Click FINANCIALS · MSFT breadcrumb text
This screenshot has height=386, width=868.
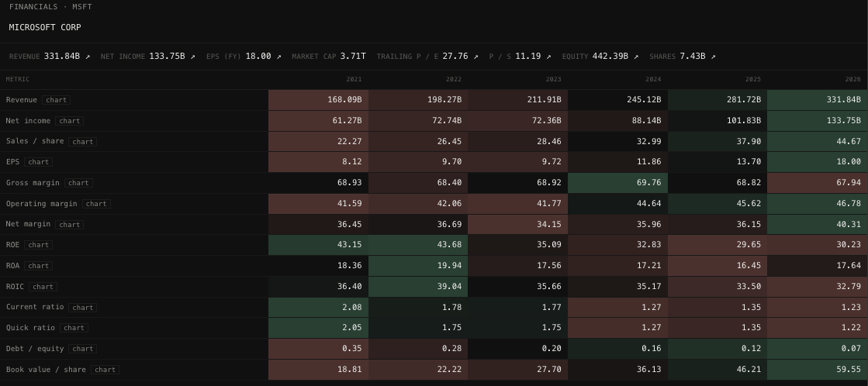coord(50,7)
